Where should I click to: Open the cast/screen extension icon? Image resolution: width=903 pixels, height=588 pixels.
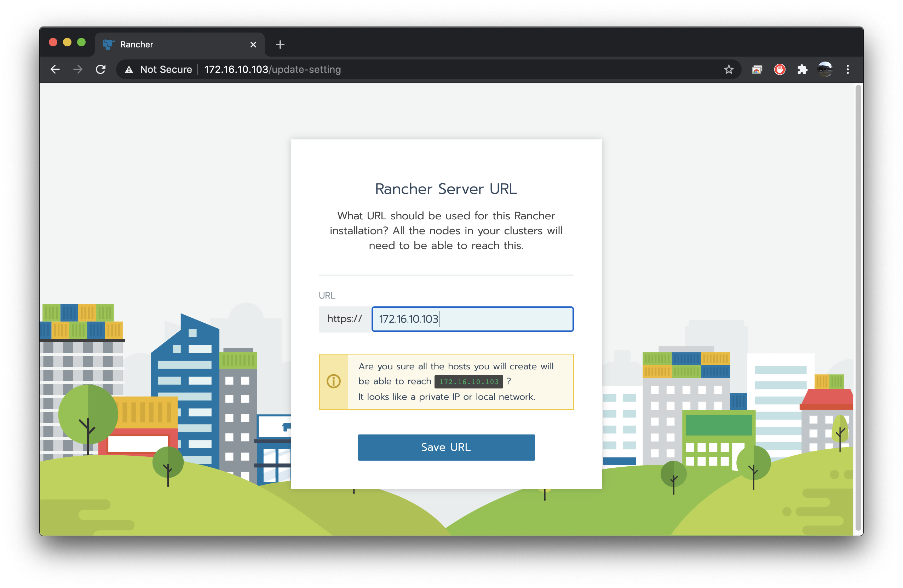[757, 69]
